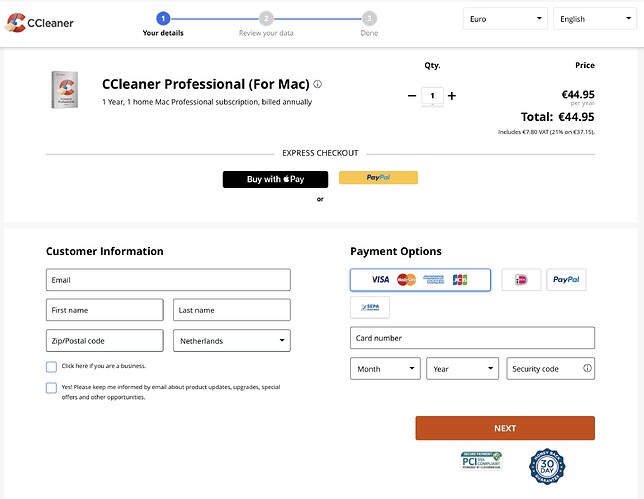Click the PCI DSS compliant badge
The height and width of the screenshot is (499, 644).
[481, 461]
